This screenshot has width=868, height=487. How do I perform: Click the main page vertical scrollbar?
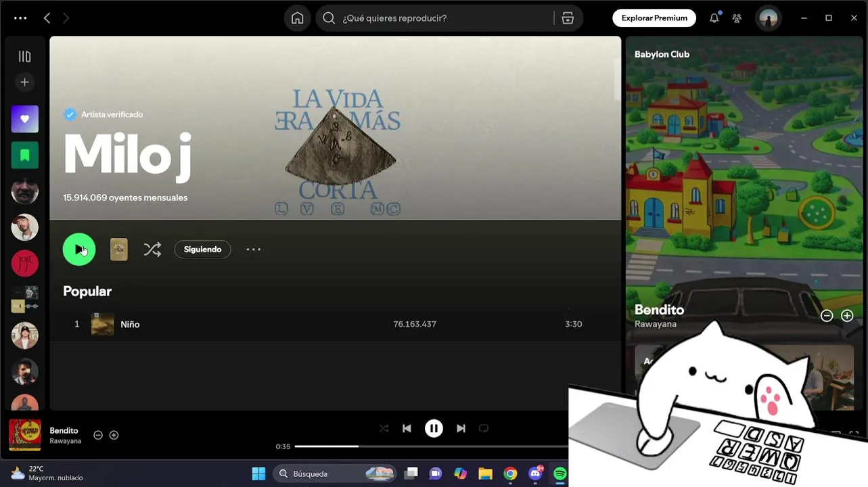tap(617, 79)
